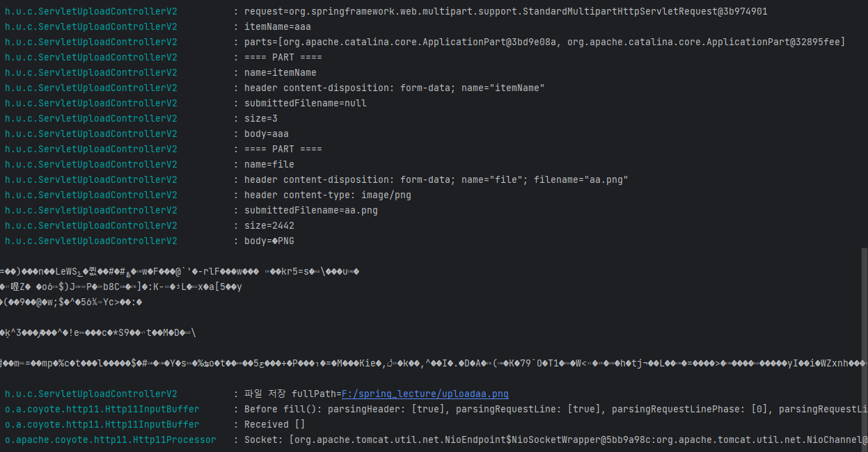Click the binary output line containing kr5=s

click(x=180, y=271)
